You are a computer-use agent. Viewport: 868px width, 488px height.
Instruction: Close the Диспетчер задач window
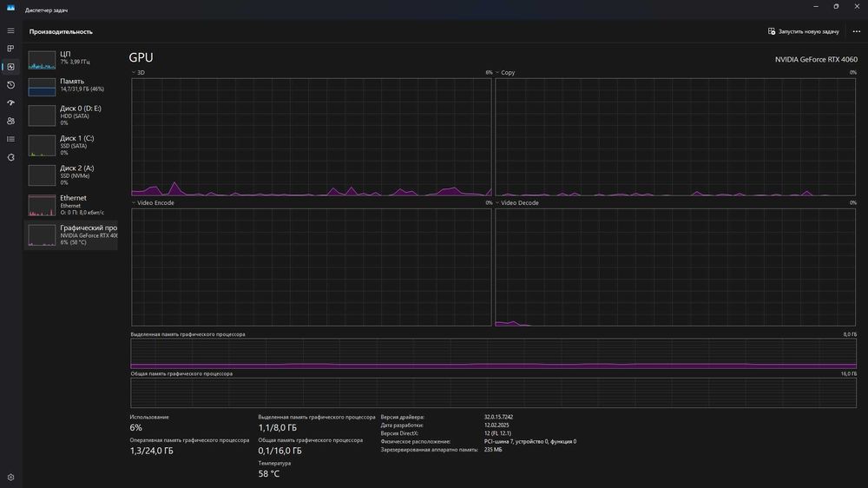coord(857,7)
